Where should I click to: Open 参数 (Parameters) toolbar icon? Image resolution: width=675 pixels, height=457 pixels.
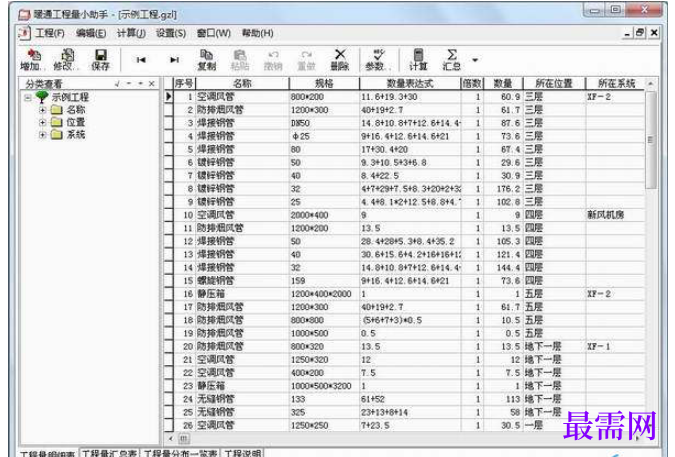pyautogui.click(x=378, y=59)
